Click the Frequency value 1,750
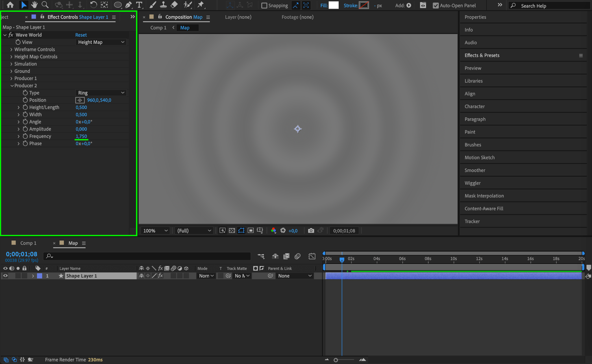This screenshot has height=364, width=592. pos(81,136)
